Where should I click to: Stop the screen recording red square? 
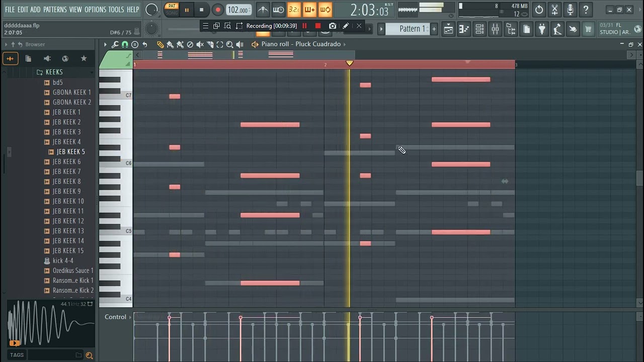pyautogui.click(x=318, y=26)
